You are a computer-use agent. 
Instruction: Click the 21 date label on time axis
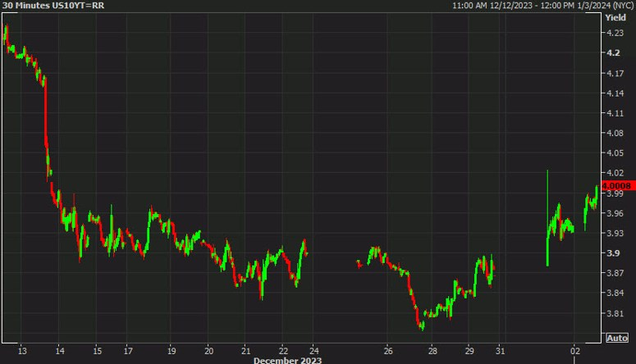pyautogui.click(x=246, y=351)
